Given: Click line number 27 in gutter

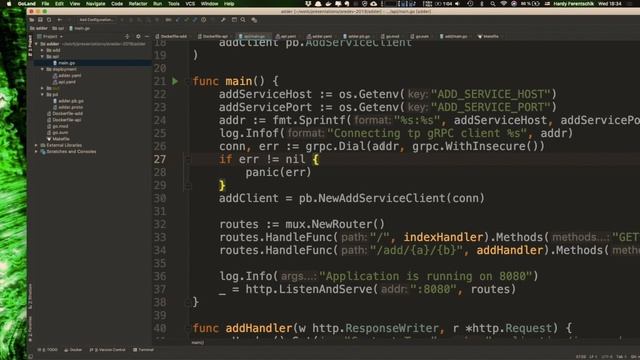Looking at the screenshot, I should [160, 159].
